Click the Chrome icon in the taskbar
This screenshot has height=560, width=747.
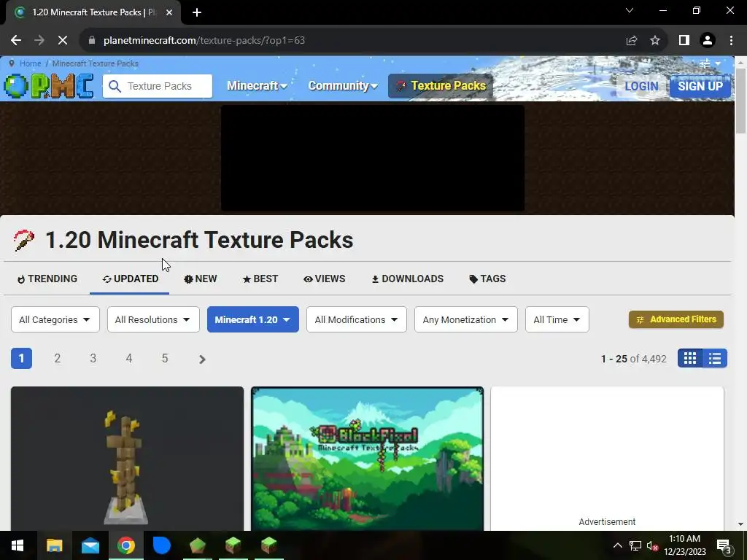click(x=125, y=545)
